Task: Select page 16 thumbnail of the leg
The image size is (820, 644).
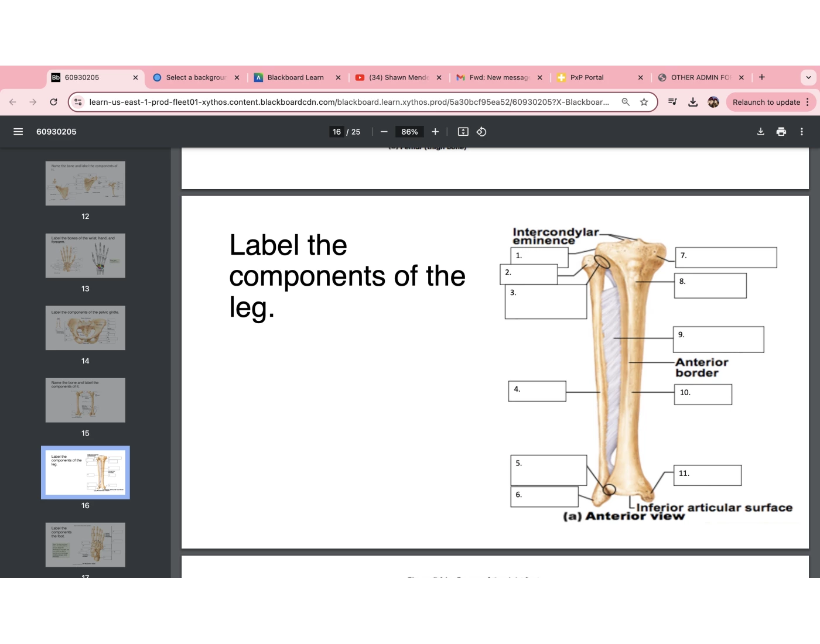Action: [86, 472]
